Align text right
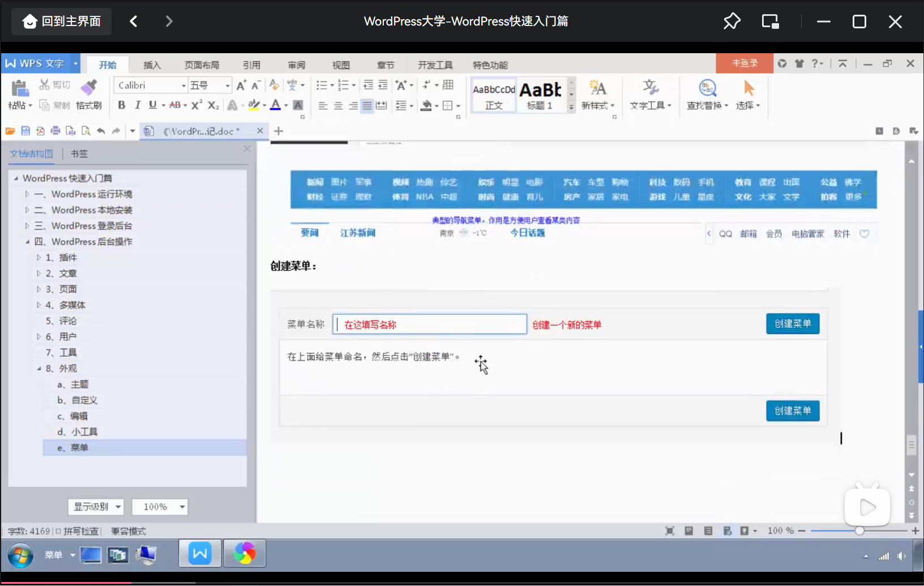 pos(353,105)
